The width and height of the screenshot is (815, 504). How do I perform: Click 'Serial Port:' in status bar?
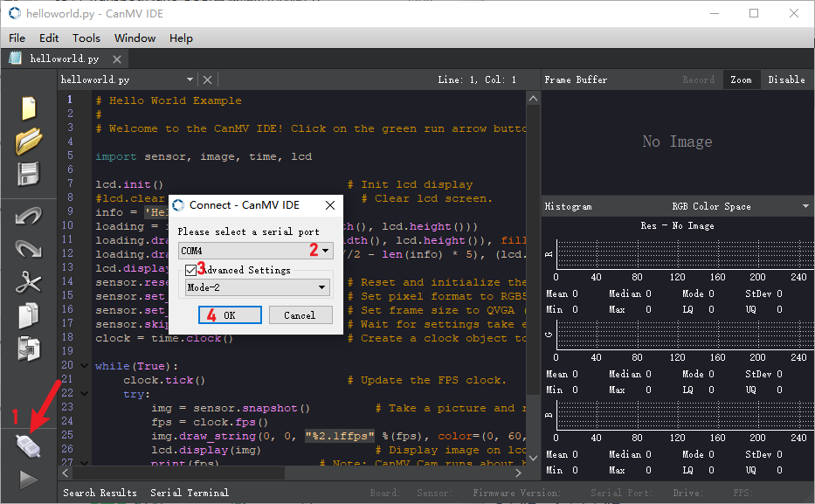621,493
